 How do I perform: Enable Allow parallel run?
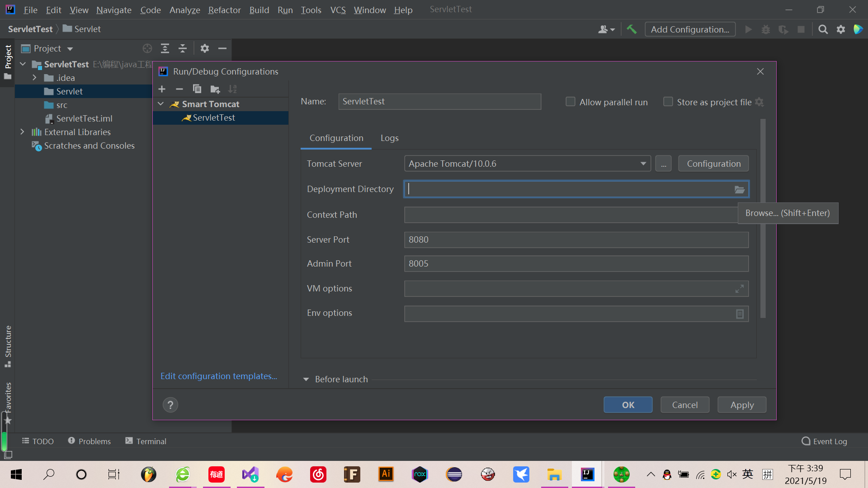click(570, 102)
